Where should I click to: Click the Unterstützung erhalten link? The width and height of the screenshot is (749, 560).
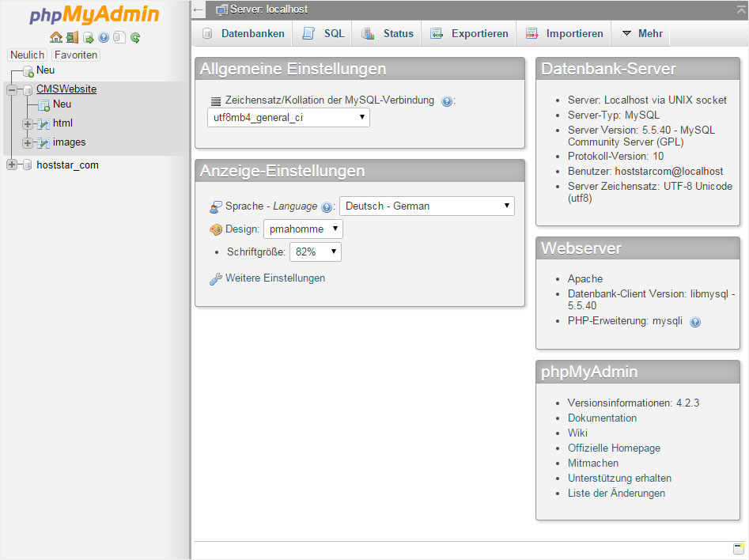tap(619, 479)
